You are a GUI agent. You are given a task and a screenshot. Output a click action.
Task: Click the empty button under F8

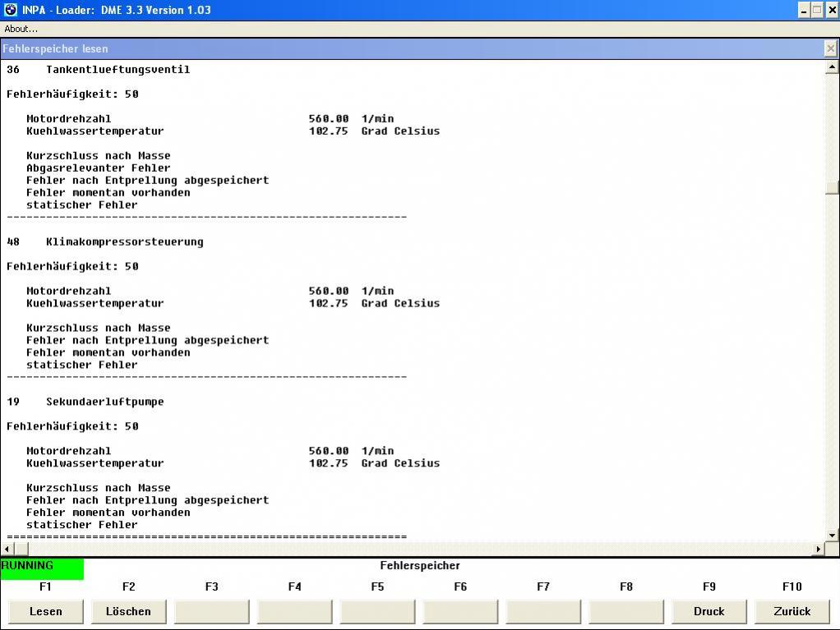tap(626, 611)
